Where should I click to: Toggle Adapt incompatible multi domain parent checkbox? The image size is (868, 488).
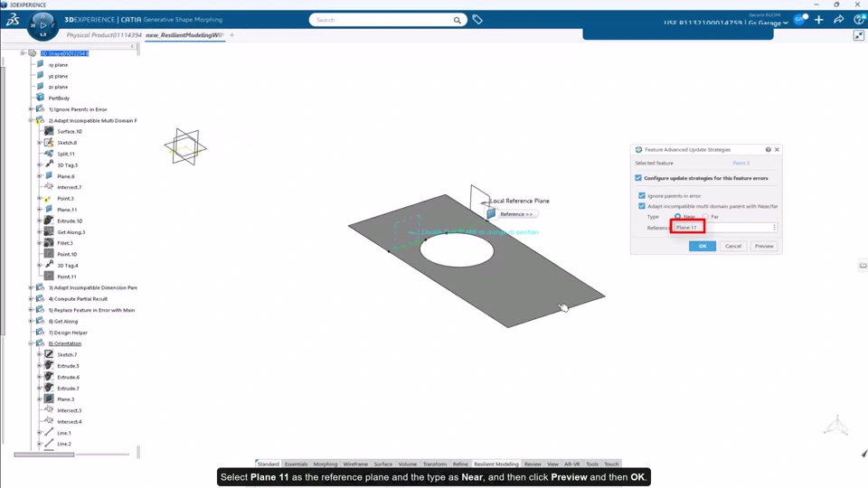(x=642, y=206)
